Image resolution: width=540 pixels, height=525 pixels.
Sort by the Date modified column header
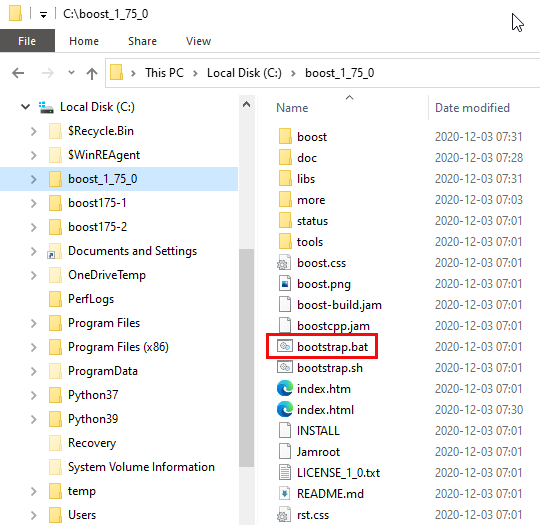tap(472, 108)
